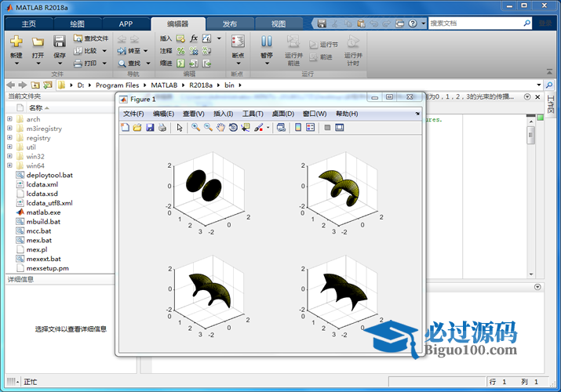Insert function with the fx icon

pyautogui.click(x=194, y=38)
